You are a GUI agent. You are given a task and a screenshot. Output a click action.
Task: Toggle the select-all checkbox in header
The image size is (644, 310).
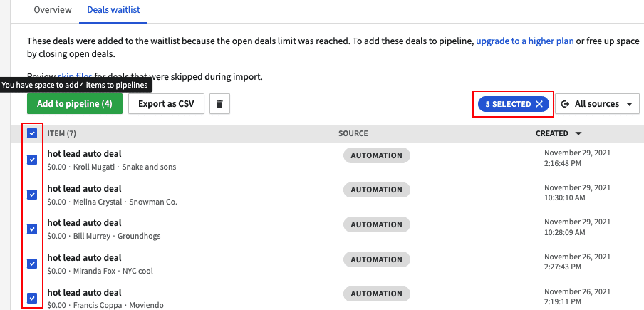tap(32, 133)
